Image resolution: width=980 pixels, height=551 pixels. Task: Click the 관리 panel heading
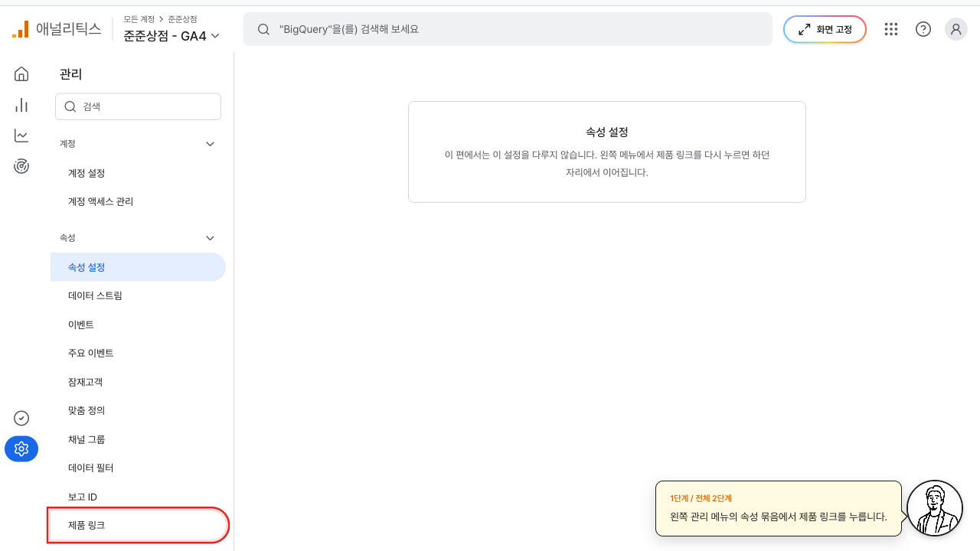point(70,74)
